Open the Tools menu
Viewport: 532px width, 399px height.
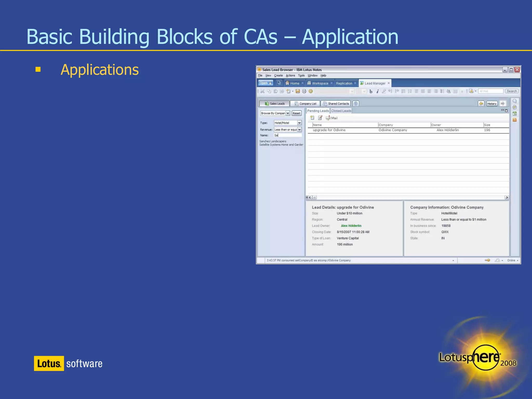pos(301,76)
